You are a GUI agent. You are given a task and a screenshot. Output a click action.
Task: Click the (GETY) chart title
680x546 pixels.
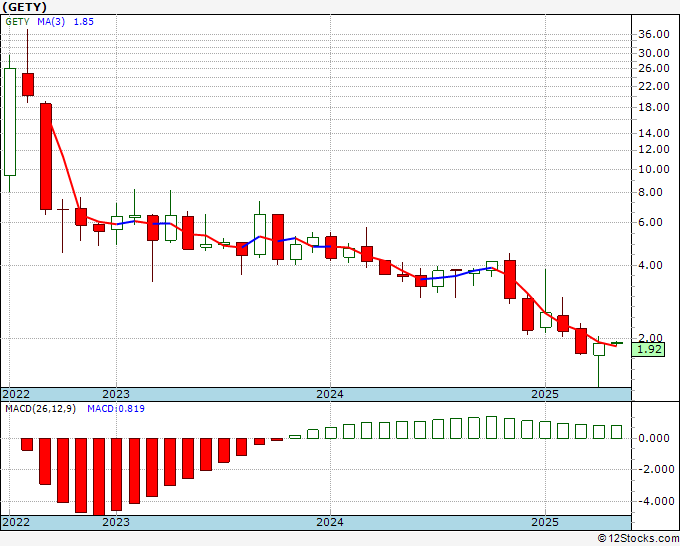click(x=25, y=7)
